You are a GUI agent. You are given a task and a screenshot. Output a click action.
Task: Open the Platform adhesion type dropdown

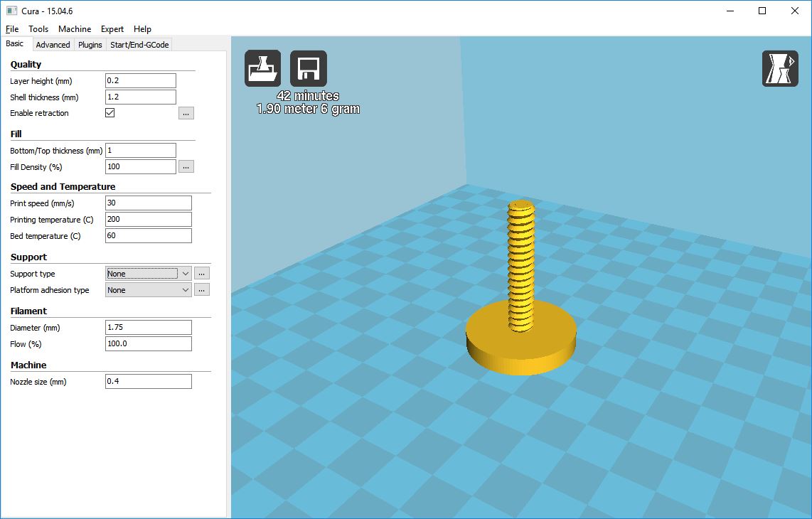click(x=148, y=290)
